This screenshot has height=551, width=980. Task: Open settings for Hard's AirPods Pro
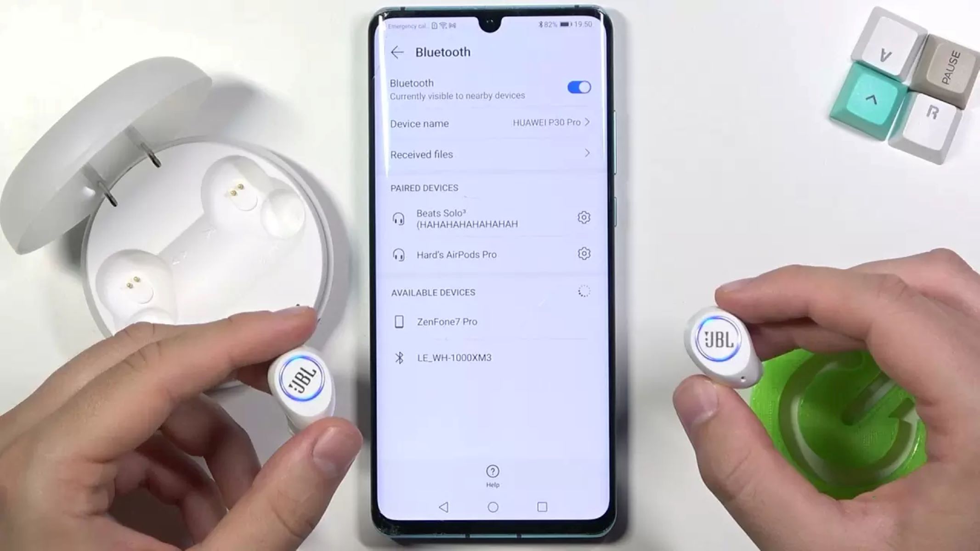(x=583, y=253)
